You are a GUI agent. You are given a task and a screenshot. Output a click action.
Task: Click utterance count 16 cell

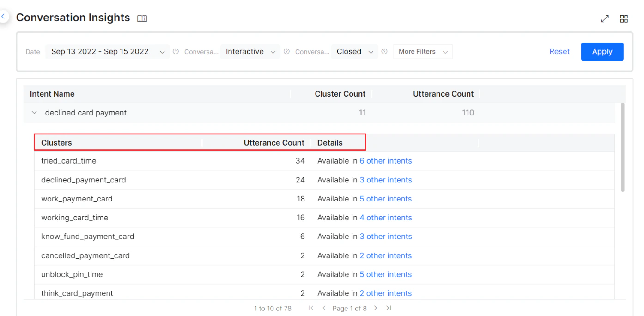tap(301, 218)
